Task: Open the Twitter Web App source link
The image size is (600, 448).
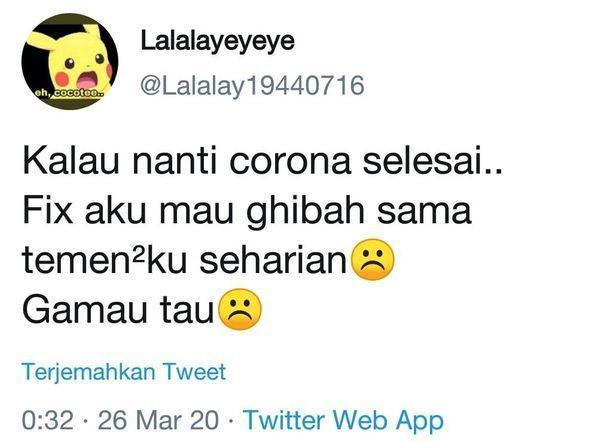Action: pos(344,420)
